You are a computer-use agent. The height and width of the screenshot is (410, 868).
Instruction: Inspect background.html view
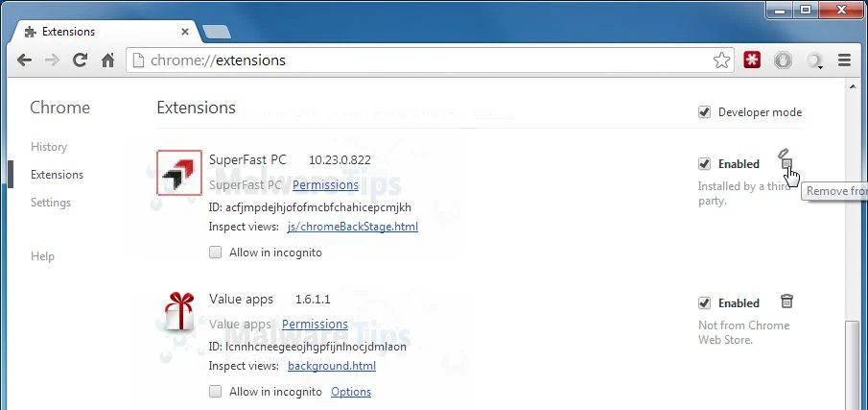(x=332, y=366)
